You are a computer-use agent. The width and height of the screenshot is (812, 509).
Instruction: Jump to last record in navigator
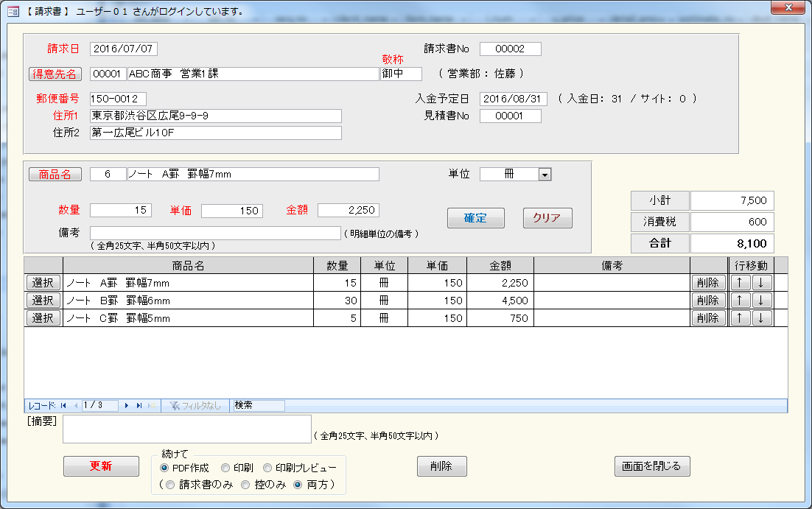(x=139, y=406)
